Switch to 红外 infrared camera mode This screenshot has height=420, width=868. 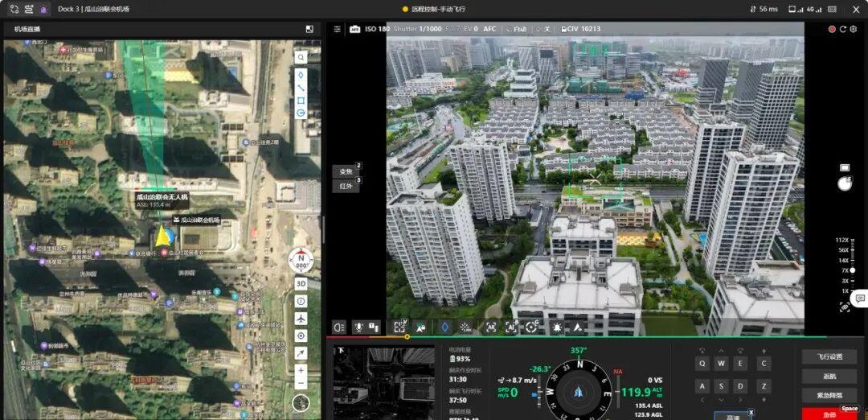pyautogui.click(x=346, y=186)
